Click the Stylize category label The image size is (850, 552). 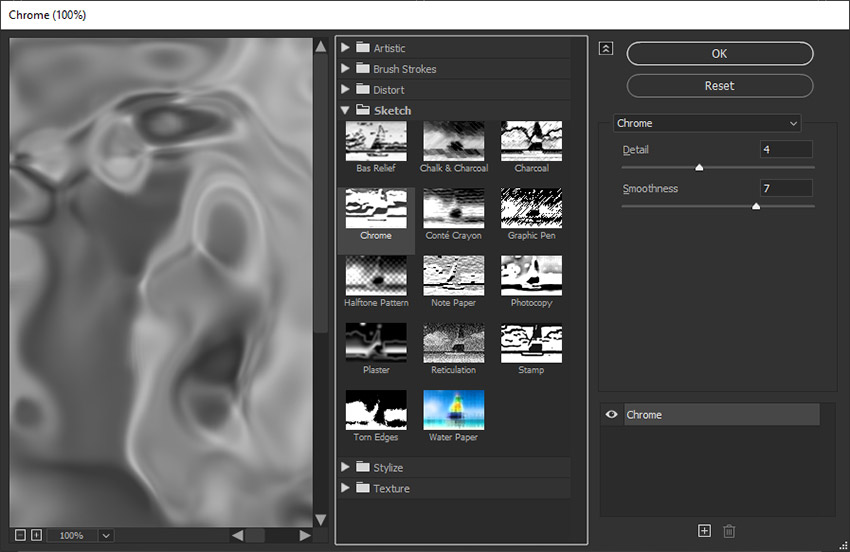[x=388, y=467]
